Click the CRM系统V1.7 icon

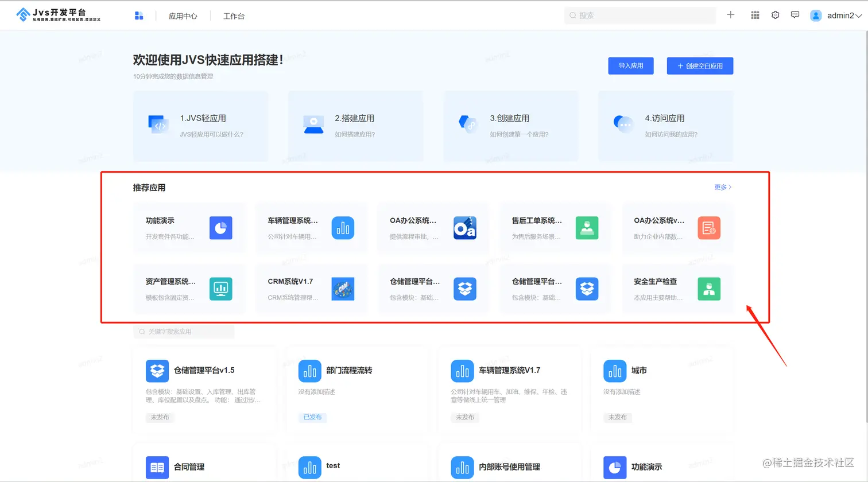tap(343, 289)
